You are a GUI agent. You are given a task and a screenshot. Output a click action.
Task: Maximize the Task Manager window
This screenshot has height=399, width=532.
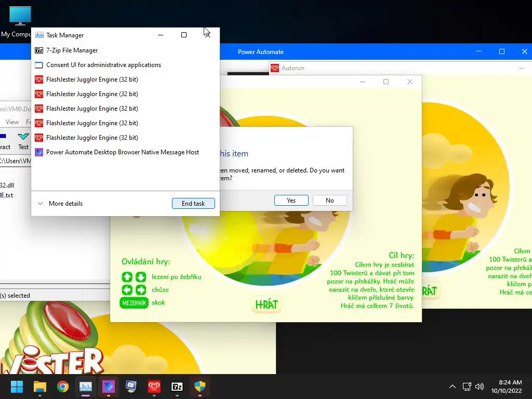pos(184,35)
